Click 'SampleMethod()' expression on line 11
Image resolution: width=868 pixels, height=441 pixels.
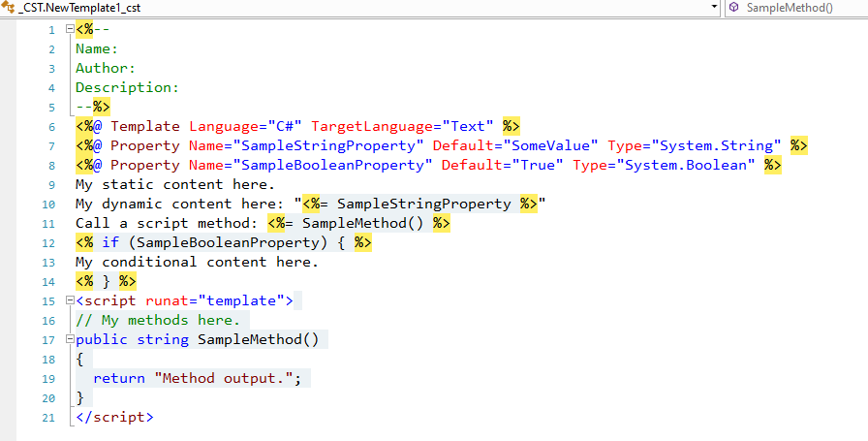[362, 223]
